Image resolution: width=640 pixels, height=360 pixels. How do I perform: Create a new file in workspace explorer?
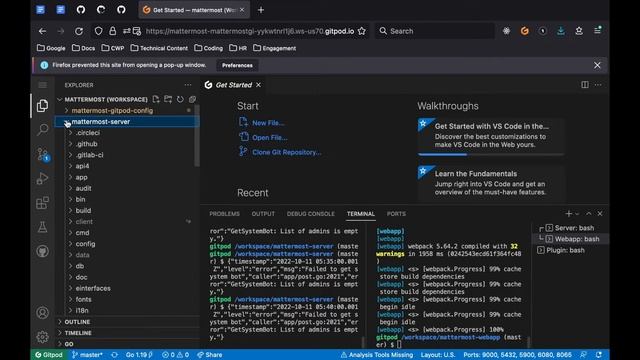pos(156,99)
